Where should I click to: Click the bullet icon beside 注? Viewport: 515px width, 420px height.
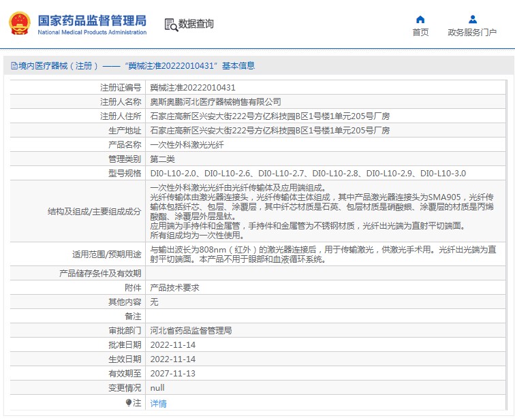129,402
